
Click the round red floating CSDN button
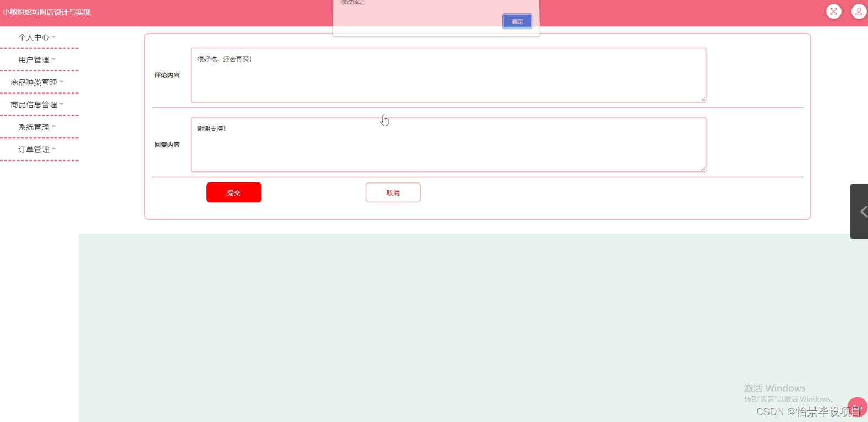pyautogui.click(x=858, y=407)
